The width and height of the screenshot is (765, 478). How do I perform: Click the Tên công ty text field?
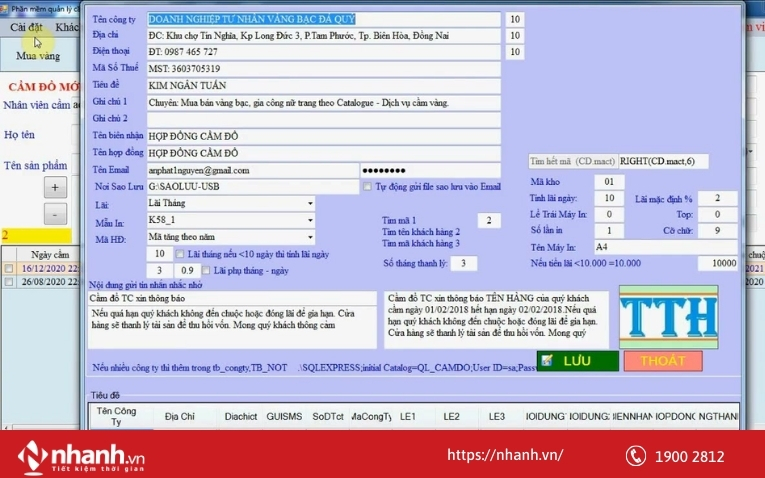click(324, 19)
